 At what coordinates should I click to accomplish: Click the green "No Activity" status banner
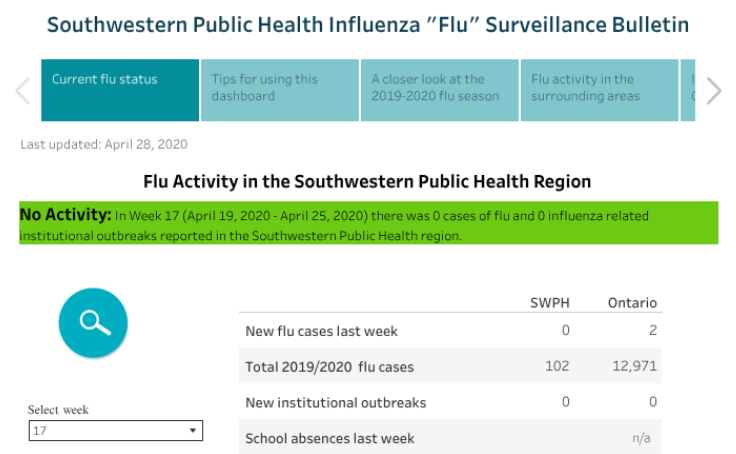click(368, 224)
